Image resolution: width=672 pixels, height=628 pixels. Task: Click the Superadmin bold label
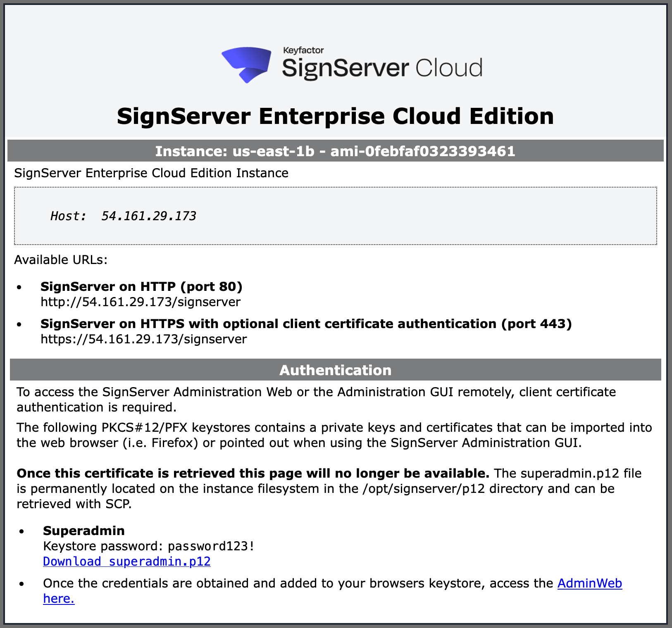click(x=84, y=530)
